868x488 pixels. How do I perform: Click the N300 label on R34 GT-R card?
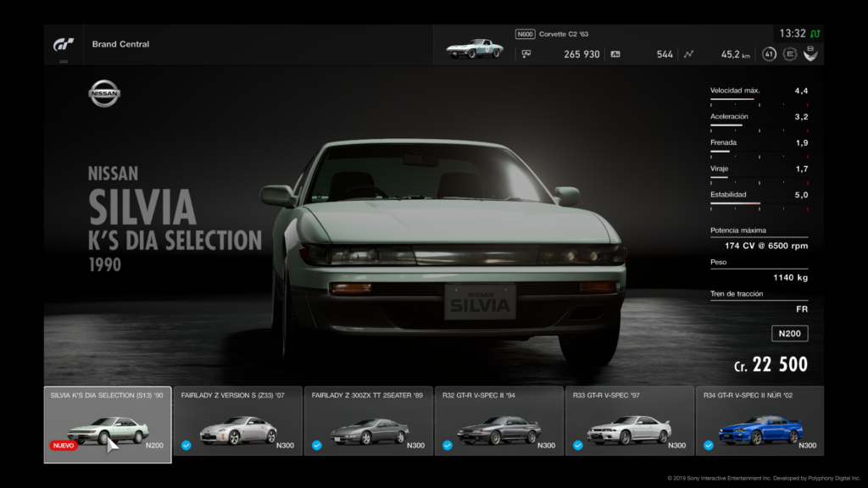point(807,446)
